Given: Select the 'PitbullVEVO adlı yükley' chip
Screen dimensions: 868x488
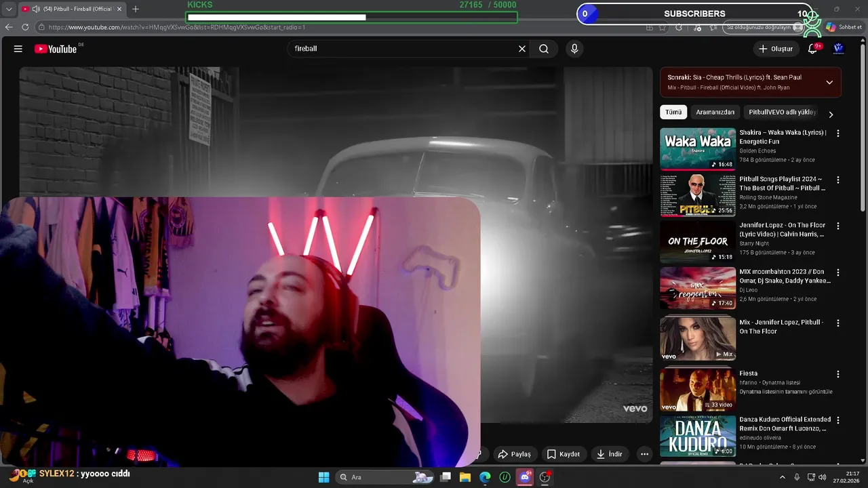Looking at the screenshot, I should click(782, 112).
